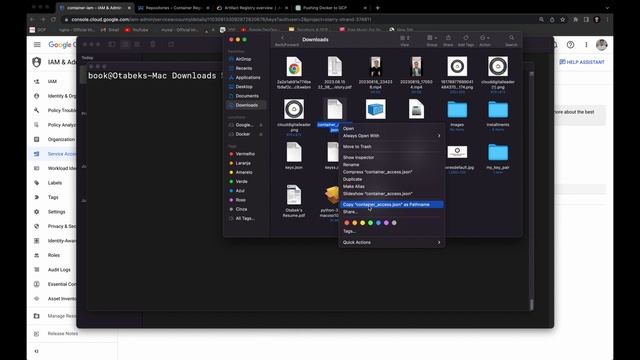640x360 pixels.
Task: Choose Share… in the context menu
Action: click(391, 212)
